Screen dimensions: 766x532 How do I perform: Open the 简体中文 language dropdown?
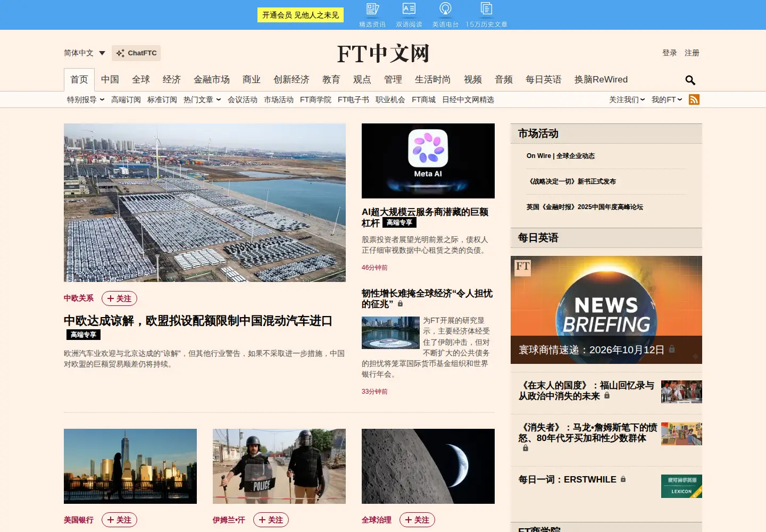85,53
